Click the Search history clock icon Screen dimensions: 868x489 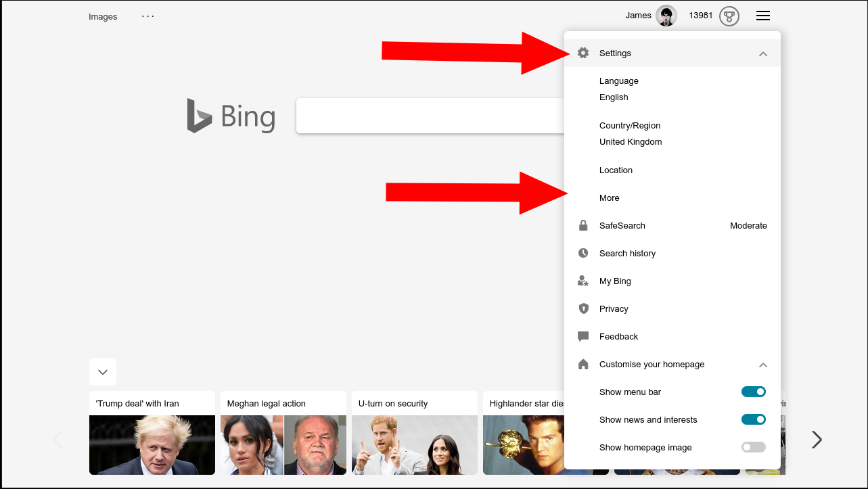click(583, 253)
